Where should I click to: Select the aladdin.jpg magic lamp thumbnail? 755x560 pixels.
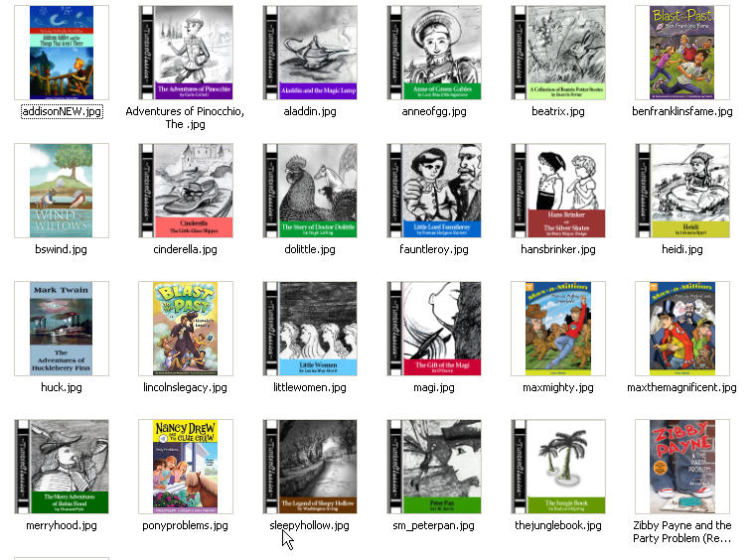(x=310, y=53)
